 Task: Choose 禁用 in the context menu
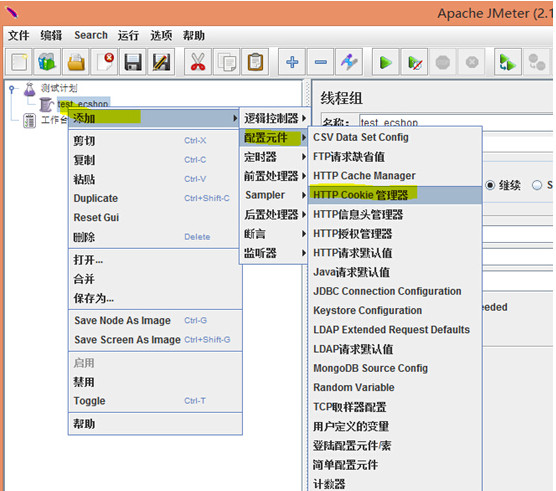[x=155, y=382]
